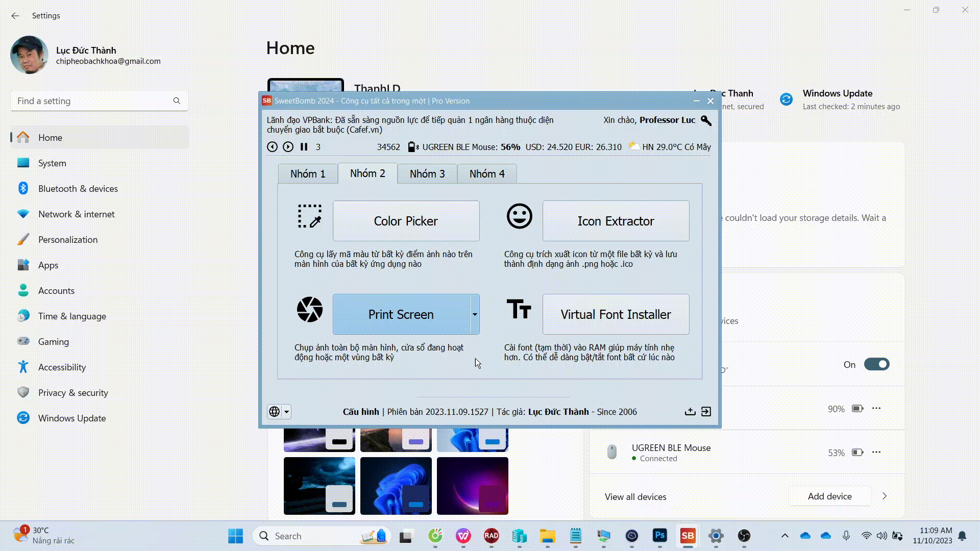Click the export icon in SweetBomb footer
The image size is (980, 551).
[690, 412]
